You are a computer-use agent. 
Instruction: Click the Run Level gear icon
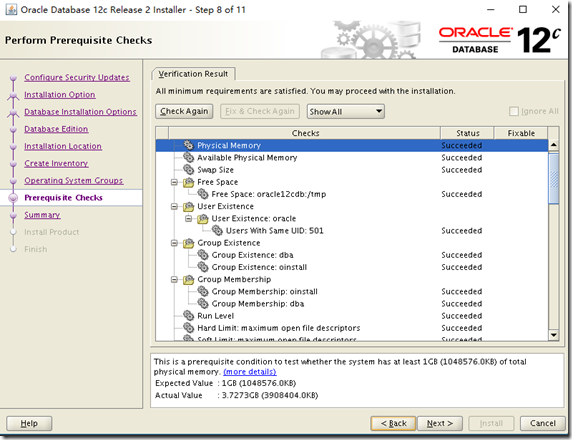coord(189,316)
